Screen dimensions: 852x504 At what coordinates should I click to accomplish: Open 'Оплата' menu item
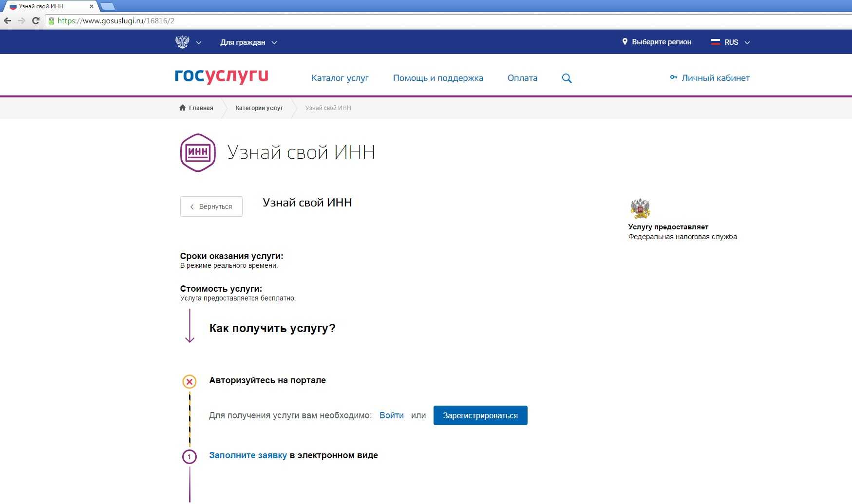(x=523, y=78)
